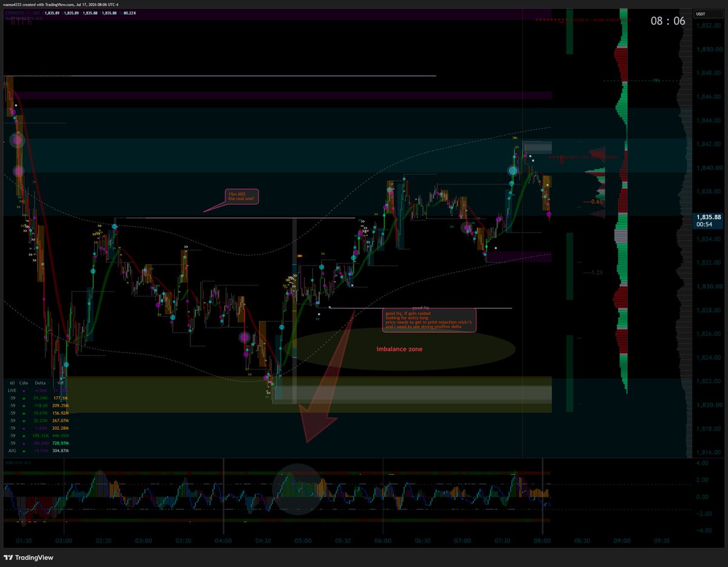Click the Cdle column header in table
The width and height of the screenshot is (728, 567).
coord(24,384)
